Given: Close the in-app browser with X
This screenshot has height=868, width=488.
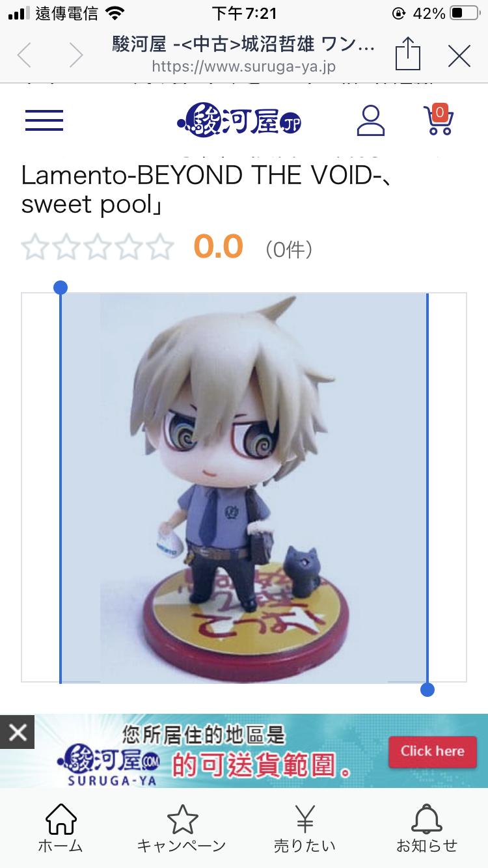Looking at the screenshot, I should (x=459, y=57).
